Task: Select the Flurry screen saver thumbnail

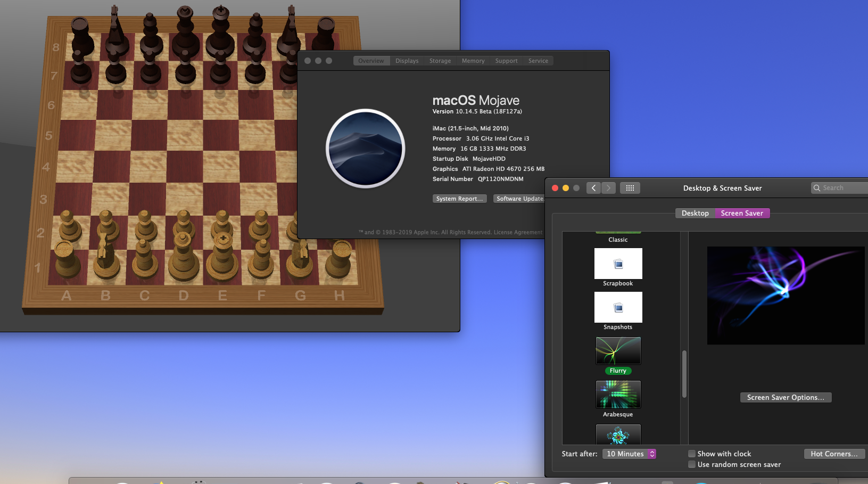Action: point(618,351)
